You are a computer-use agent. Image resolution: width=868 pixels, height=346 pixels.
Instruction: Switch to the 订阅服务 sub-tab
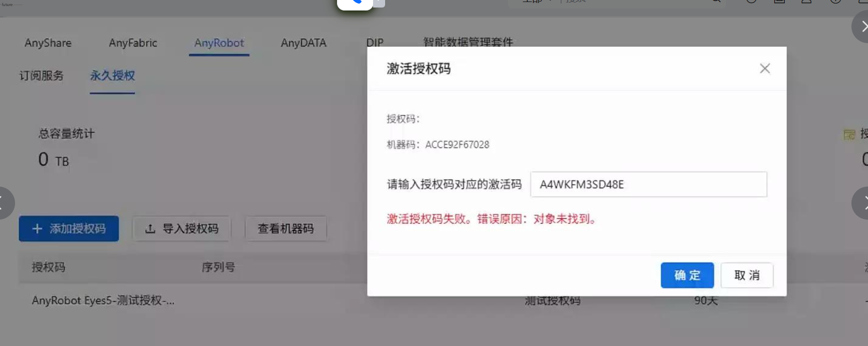point(42,76)
